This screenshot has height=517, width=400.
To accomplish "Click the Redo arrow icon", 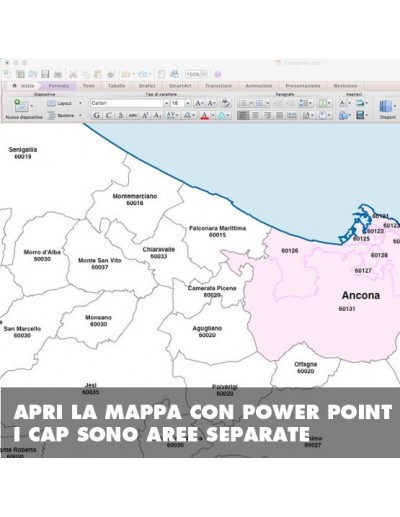I will tap(143, 74).
